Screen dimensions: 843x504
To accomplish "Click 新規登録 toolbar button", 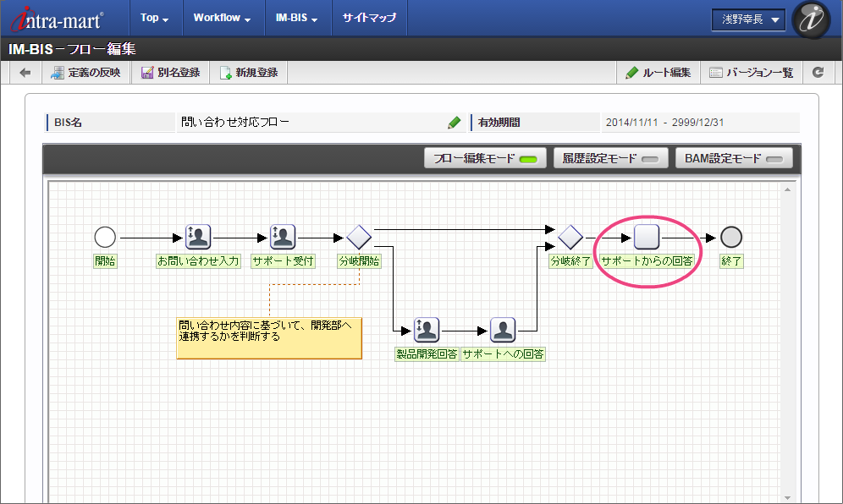I will pyautogui.click(x=249, y=73).
